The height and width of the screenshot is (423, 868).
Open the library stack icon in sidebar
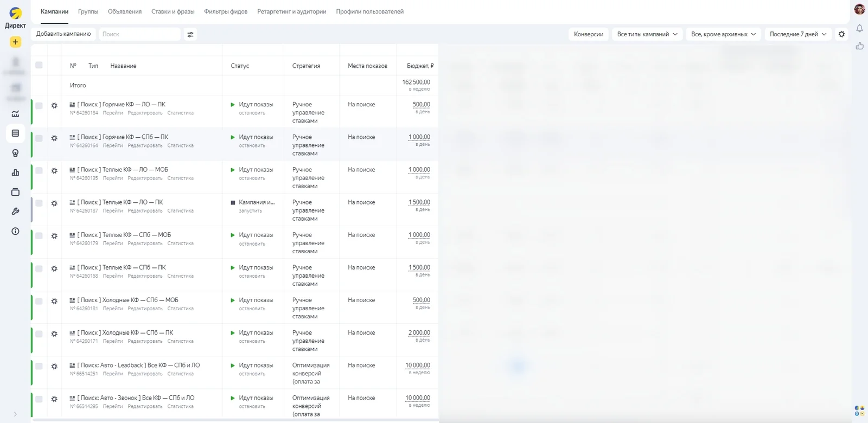click(15, 192)
